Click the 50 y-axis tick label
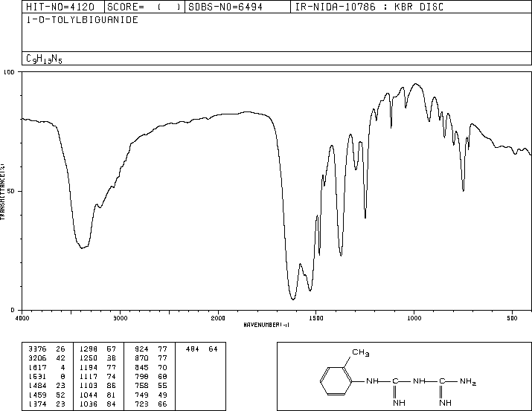The height and width of the screenshot is (411, 532). [x=11, y=191]
